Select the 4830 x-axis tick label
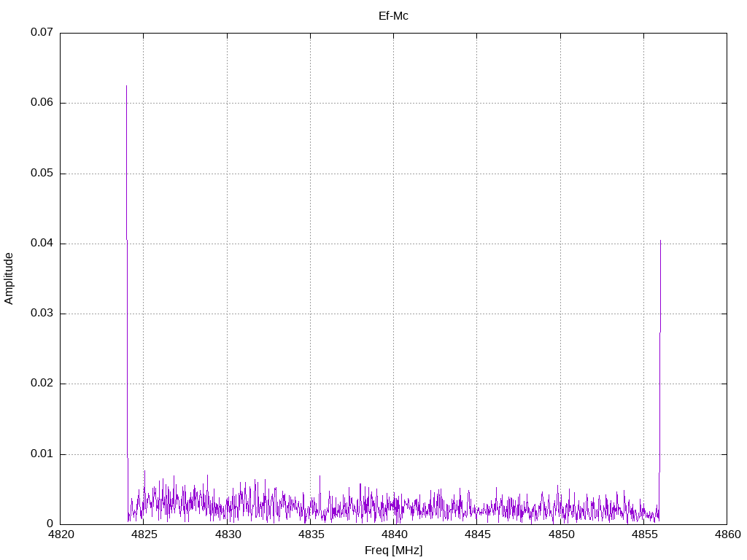The height and width of the screenshot is (560, 747). (x=227, y=536)
